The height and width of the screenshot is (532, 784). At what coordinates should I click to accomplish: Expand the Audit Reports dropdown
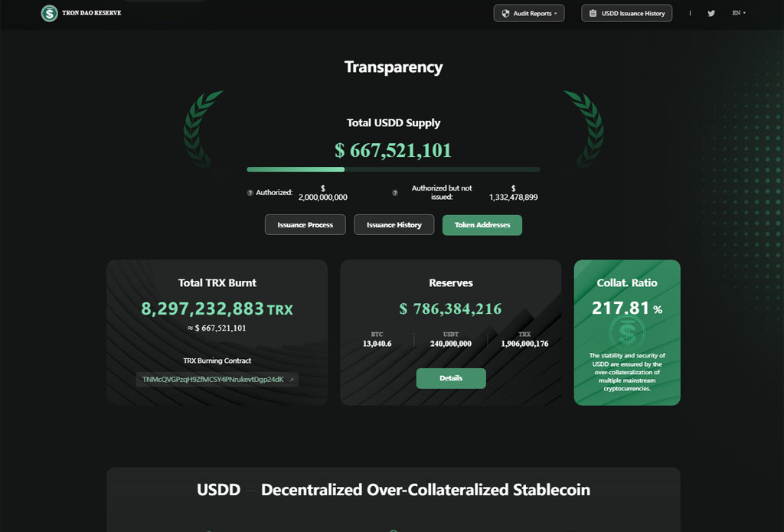tap(529, 14)
